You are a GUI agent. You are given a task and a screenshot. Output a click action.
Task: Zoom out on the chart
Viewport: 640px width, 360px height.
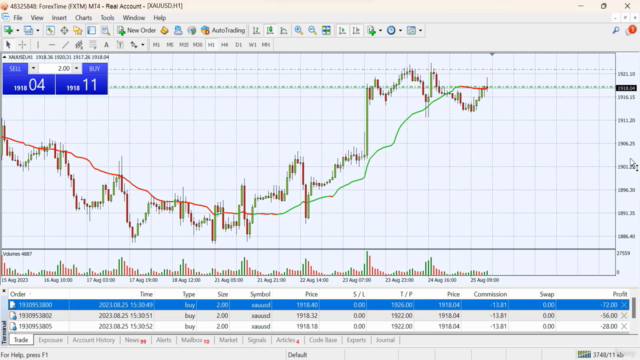312,30
